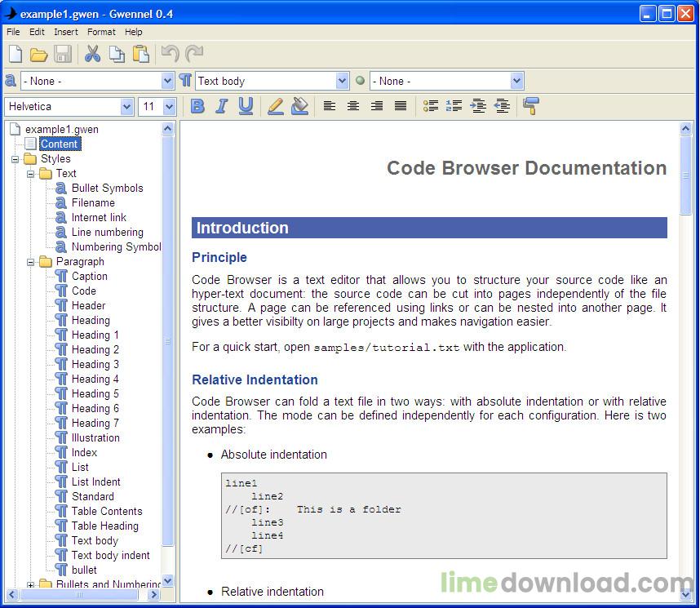This screenshot has height=608, width=700.
Task: Click the numbered list icon
Action: (454, 106)
